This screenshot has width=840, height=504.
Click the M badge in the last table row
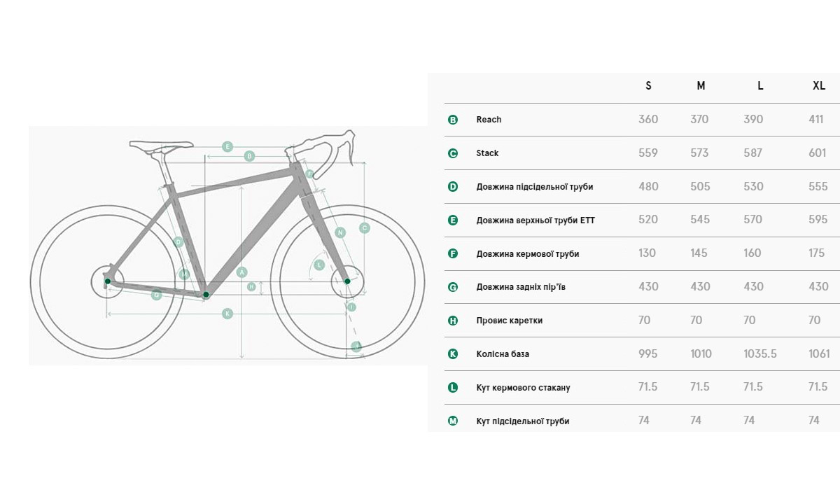click(x=453, y=421)
